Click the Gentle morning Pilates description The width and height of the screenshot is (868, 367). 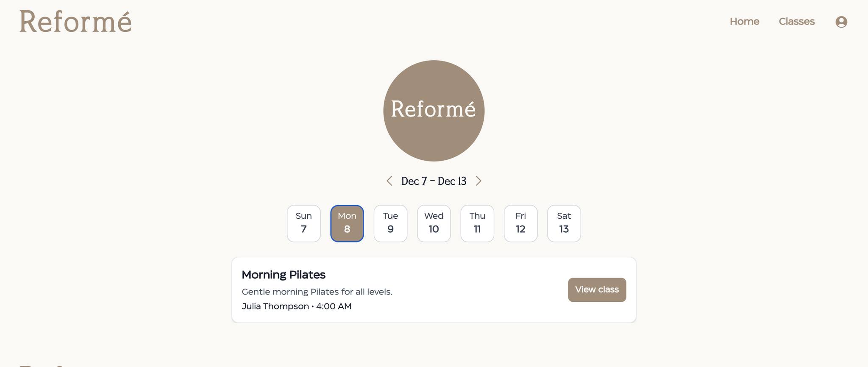[317, 292]
